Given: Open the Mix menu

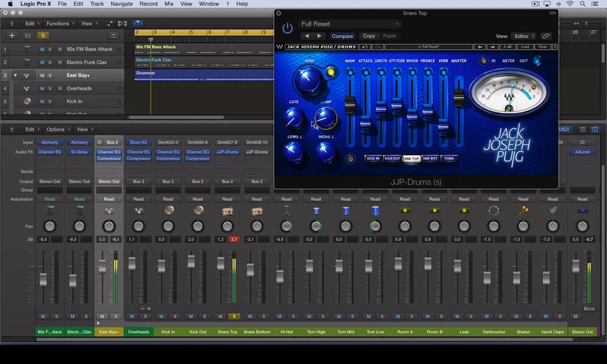Looking at the screenshot, I should click(x=169, y=4).
